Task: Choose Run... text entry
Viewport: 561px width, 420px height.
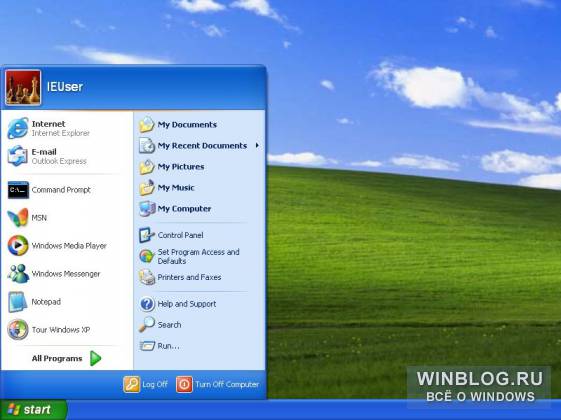Action: pyautogui.click(x=168, y=346)
